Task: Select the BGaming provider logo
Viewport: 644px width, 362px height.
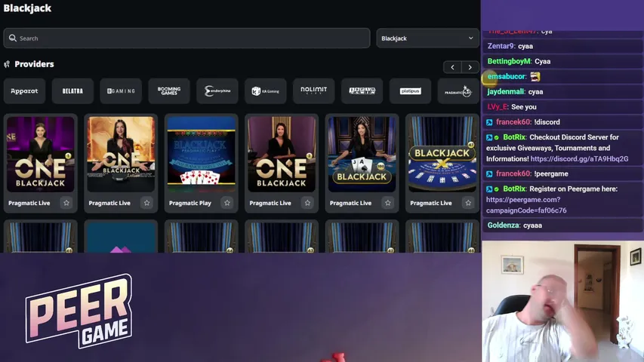Action: pos(121,91)
